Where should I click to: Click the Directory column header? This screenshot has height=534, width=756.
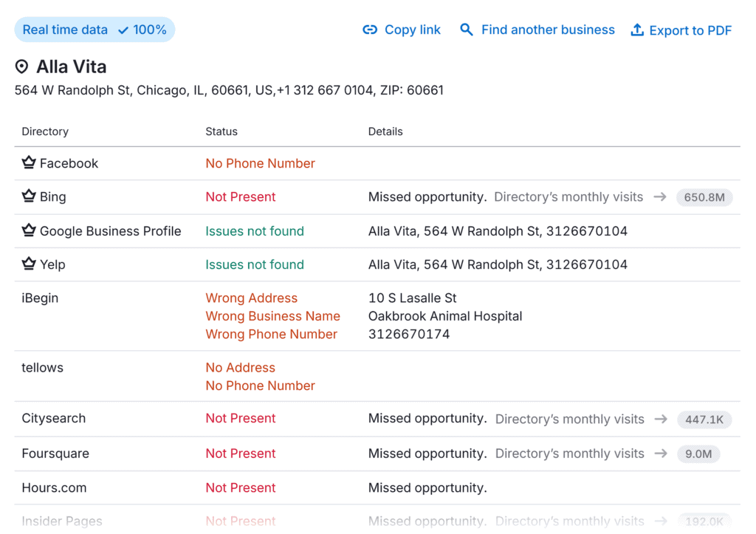tap(45, 131)
